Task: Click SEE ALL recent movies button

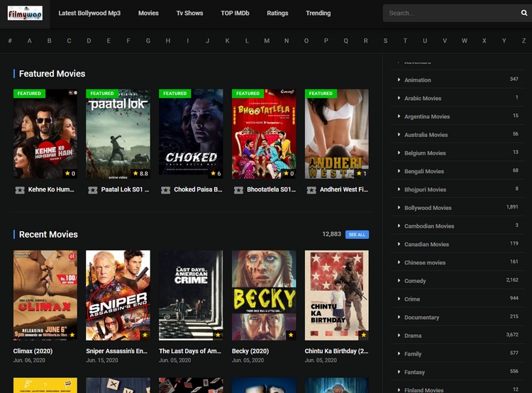Action: click(x=357, y=235)
